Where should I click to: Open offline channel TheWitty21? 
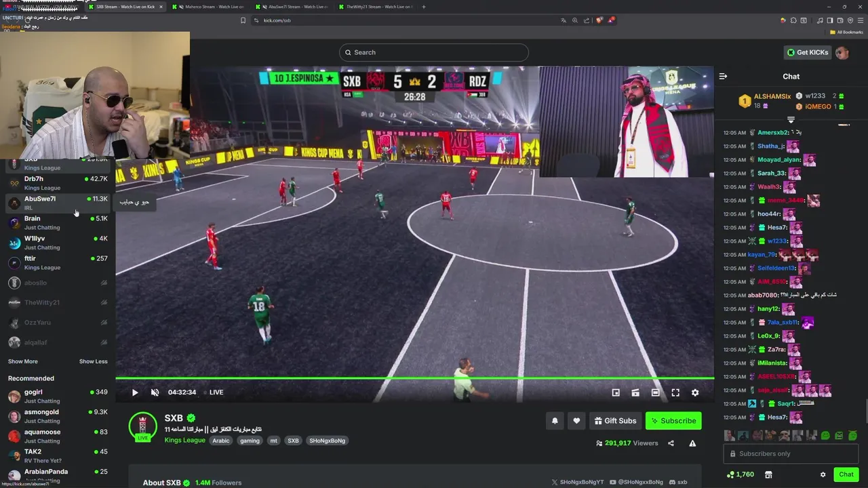[58, 302]
